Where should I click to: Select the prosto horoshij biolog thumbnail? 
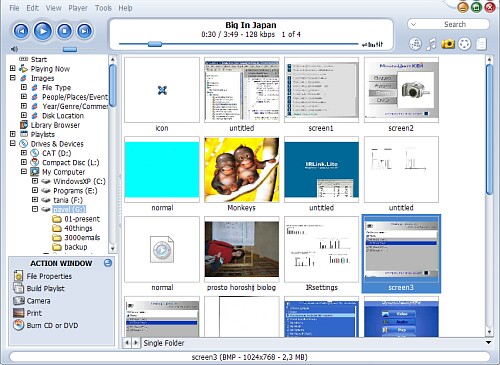pyautogui.click(x=242, y=250)
